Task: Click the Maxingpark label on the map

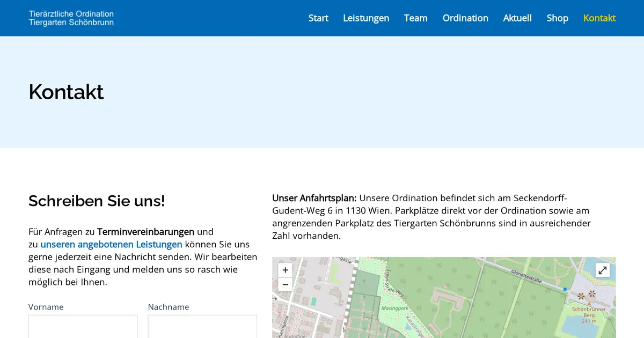Action: [394, 309]
